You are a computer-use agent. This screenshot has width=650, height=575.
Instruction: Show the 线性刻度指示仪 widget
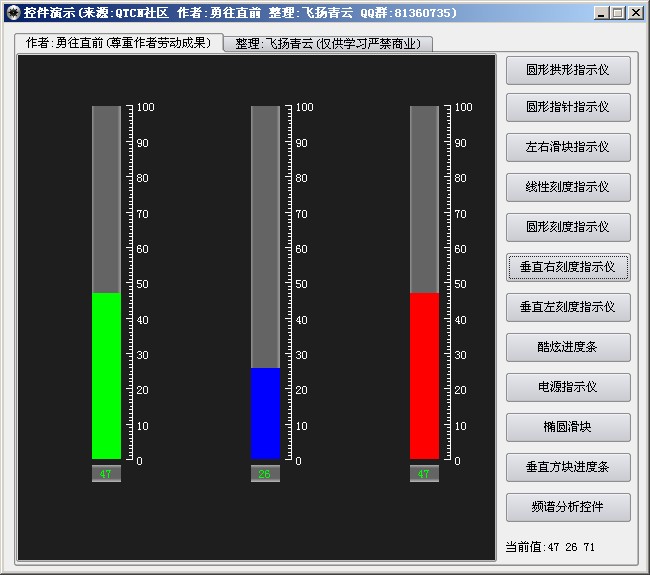[568, 187]
